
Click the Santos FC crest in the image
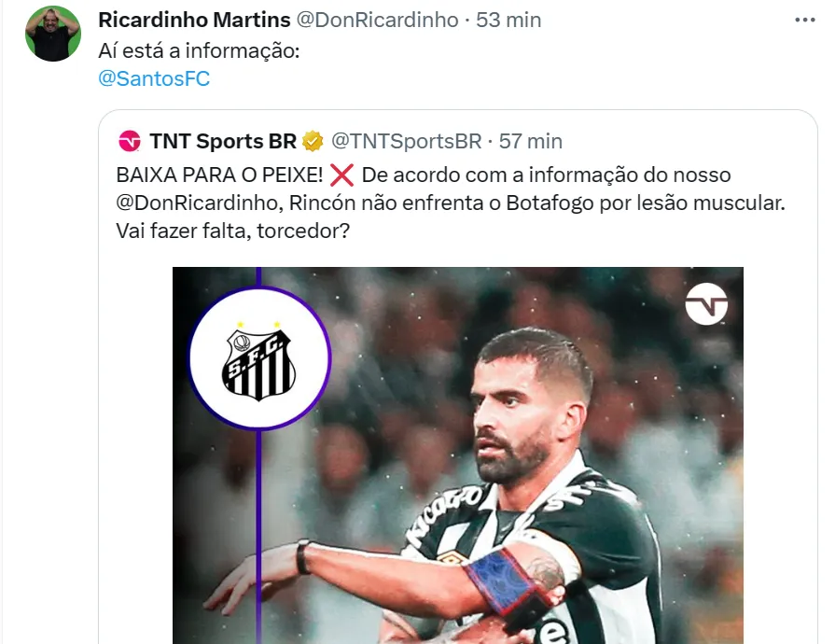pos(259,358)
